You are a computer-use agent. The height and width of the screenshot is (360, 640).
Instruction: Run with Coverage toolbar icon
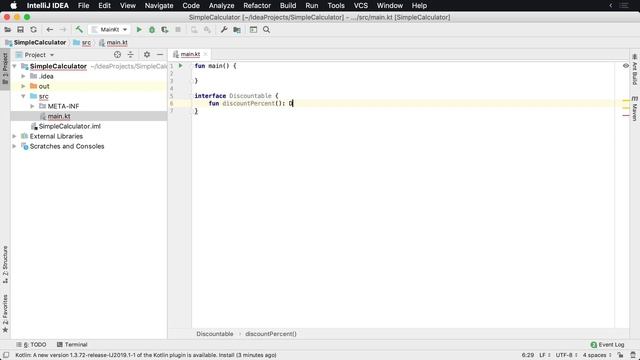[165, 30]
